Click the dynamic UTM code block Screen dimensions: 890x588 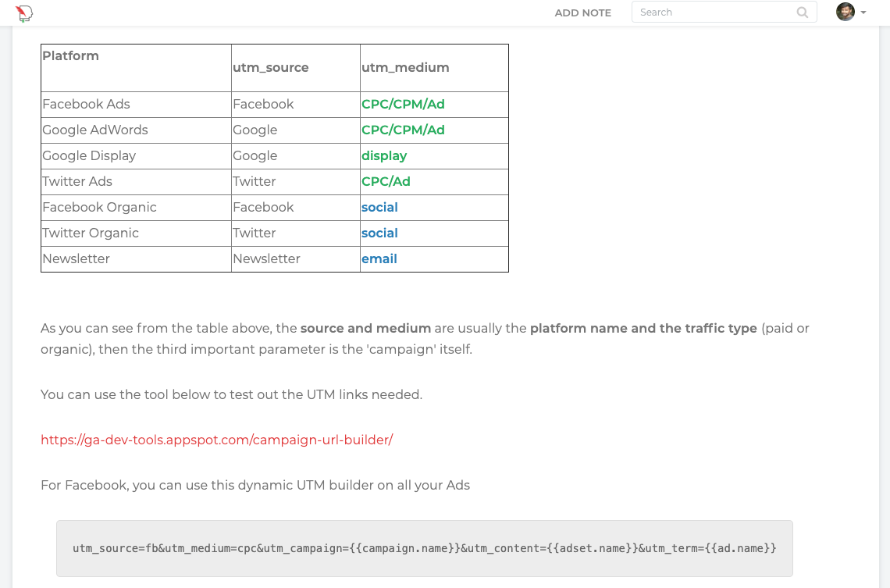pyautogui.click(x=424, y=548)
